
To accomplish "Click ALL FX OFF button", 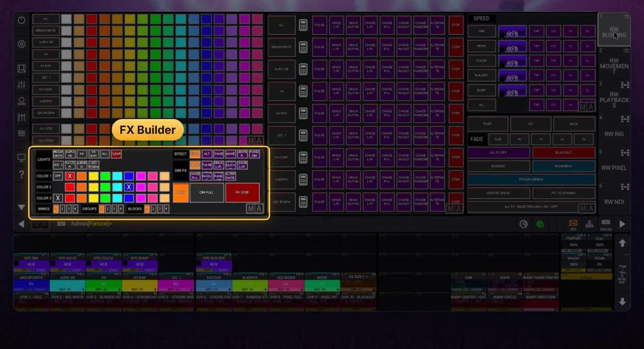I will (x=499, y=152).
